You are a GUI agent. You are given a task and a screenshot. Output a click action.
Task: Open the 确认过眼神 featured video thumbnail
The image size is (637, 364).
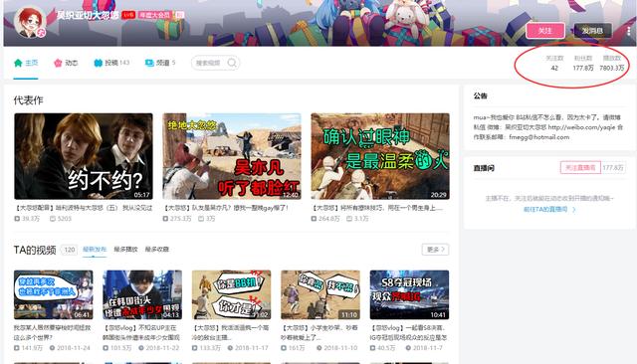380,156
